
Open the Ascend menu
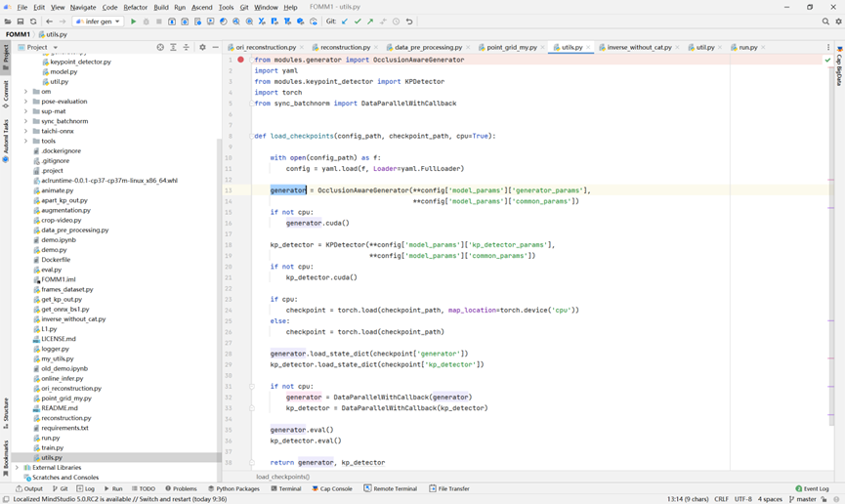pyautogui.click(x=202, y=7)
